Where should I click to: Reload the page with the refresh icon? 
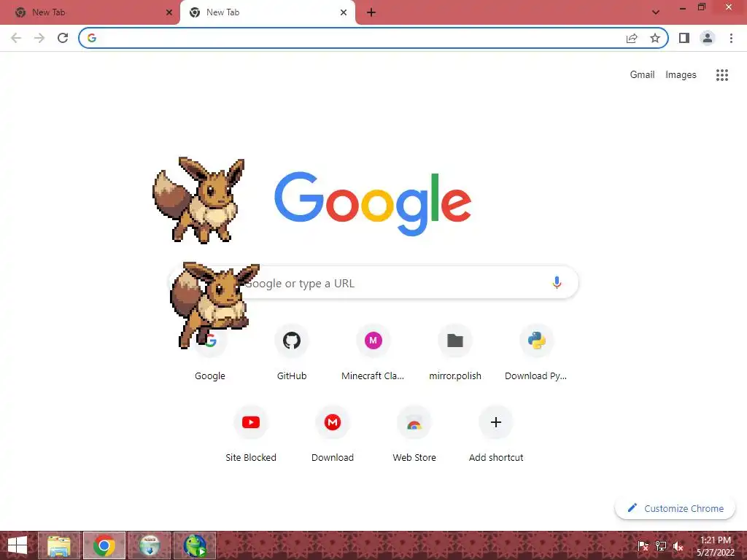click(63, 38)
